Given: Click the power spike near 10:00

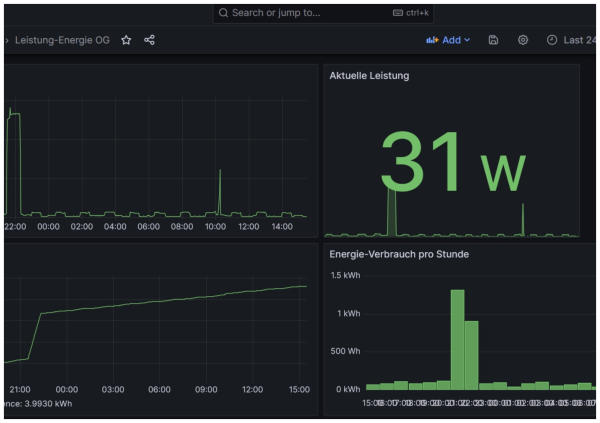Looking at the screenshot, I should coord(220,190).
